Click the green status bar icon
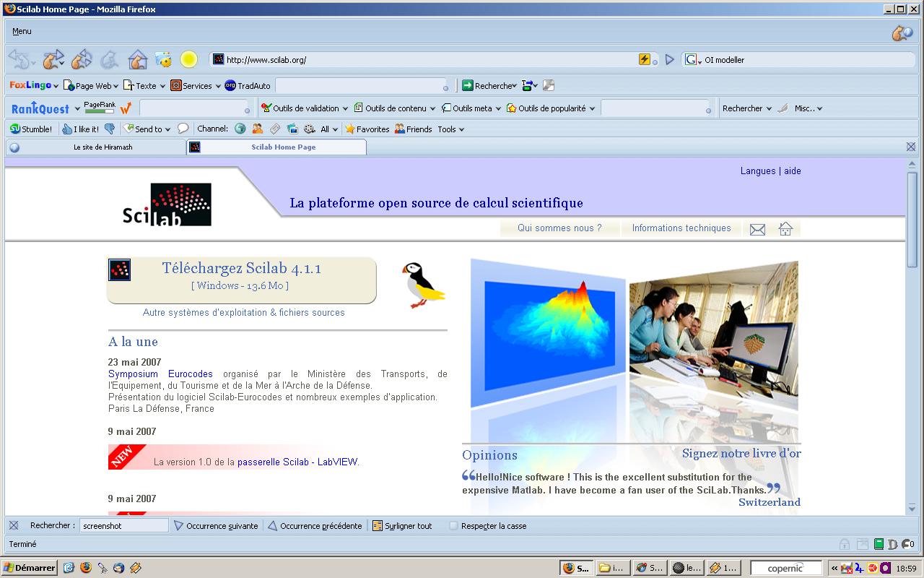Image resolution: width=924 pixels, height=578 pixels. (x=879, y=544)
